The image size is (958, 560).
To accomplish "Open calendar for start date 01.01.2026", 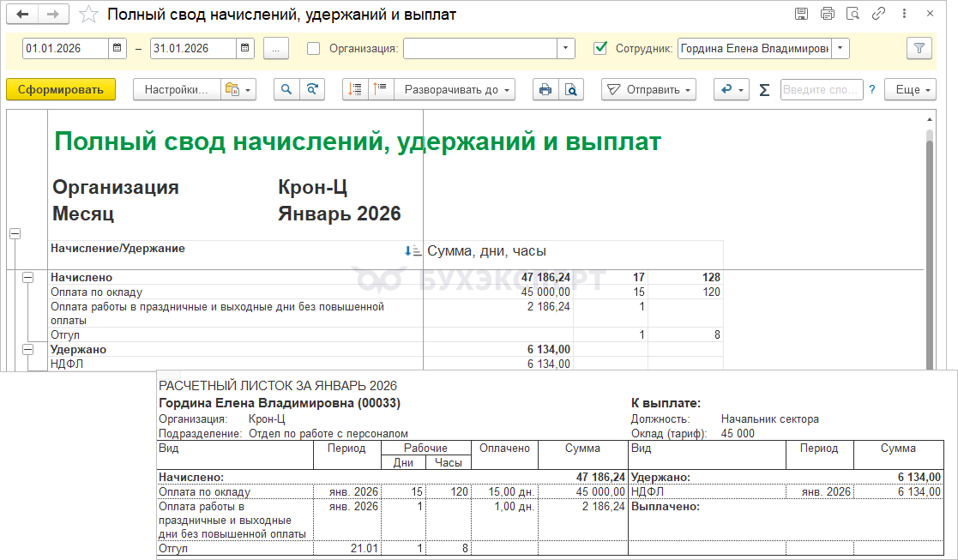I will pos(117,49).
